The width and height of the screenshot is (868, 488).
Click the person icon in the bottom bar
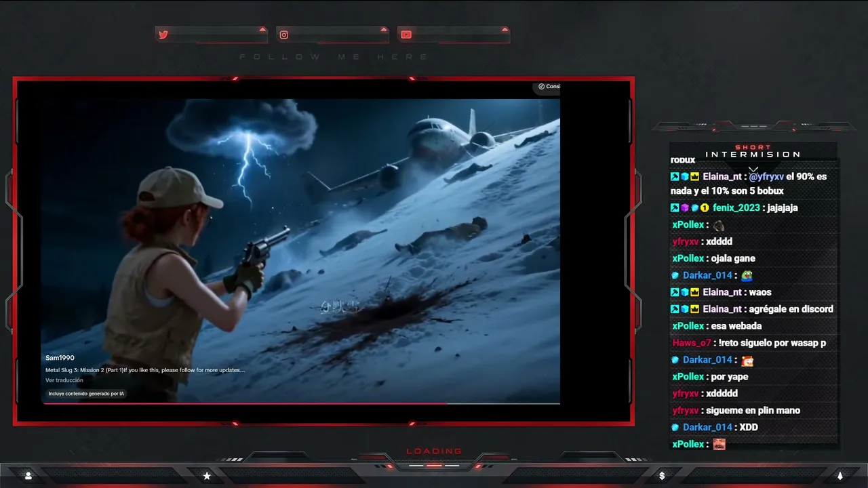pyautogui.click(x=28, y=476)
